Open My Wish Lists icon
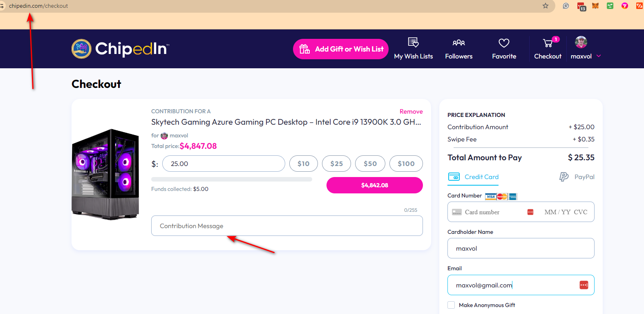The width and height of the screenshot is (644, 314). (413, 43)
